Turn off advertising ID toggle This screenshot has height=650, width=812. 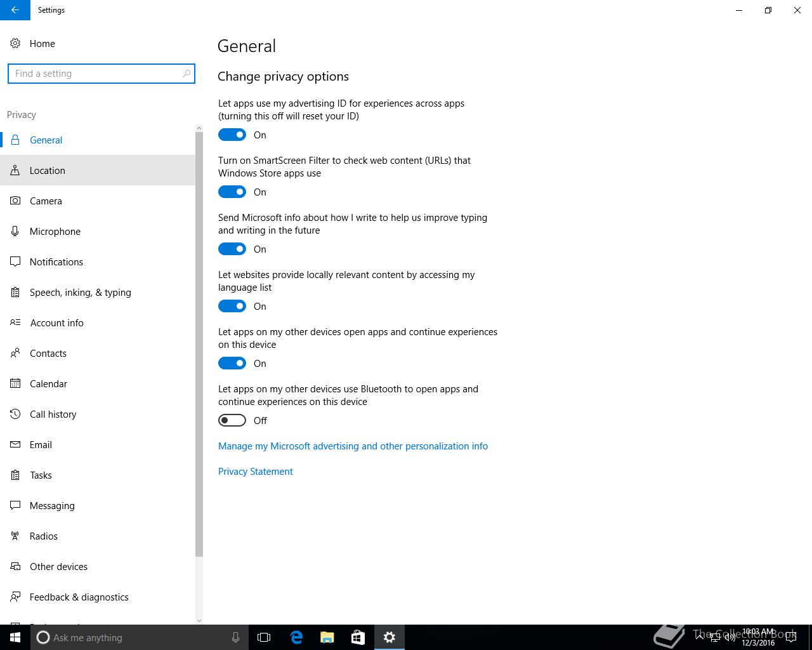coord(232,135)
